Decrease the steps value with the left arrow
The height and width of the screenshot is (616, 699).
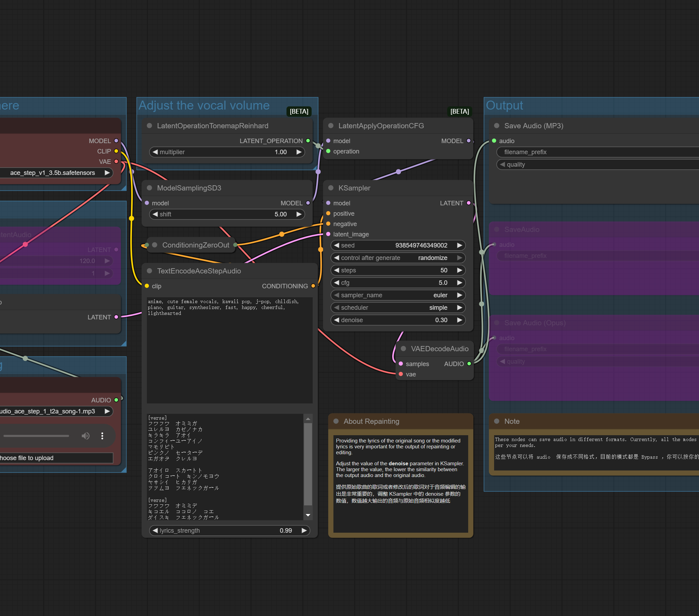pyautogui.click(x=336, y=270)
